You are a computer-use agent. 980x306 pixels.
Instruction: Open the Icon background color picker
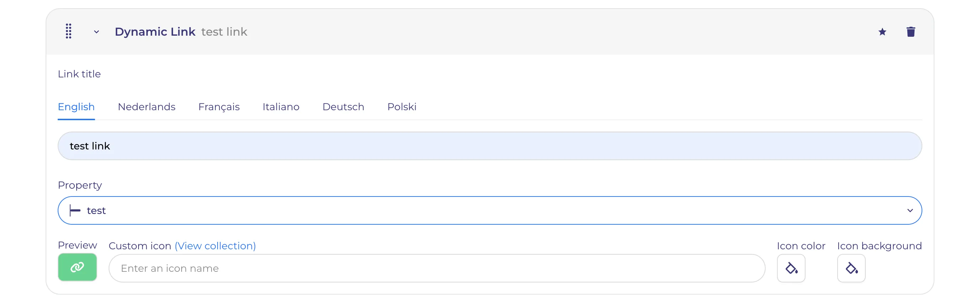point(851,268)
